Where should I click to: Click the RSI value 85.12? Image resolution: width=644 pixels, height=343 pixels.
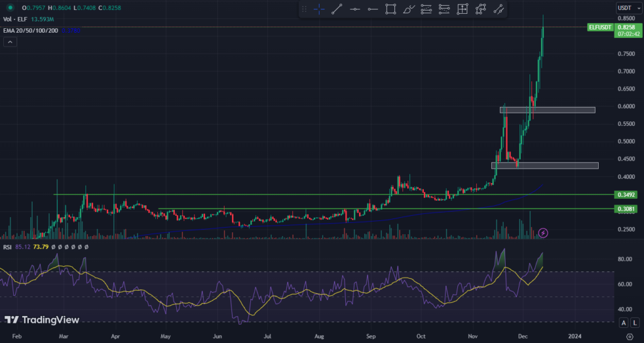click(23, 247)
